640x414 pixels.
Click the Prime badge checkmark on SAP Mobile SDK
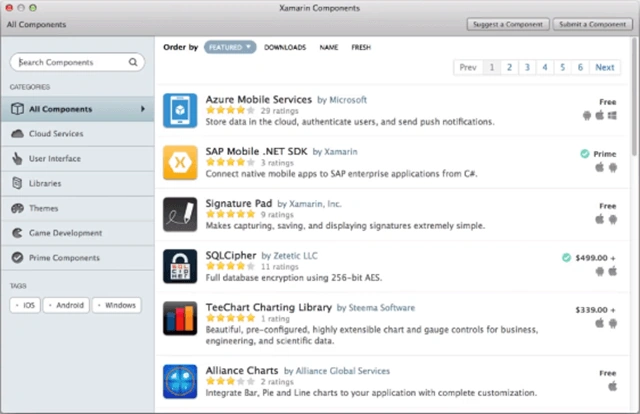click(x=584, y=154)
